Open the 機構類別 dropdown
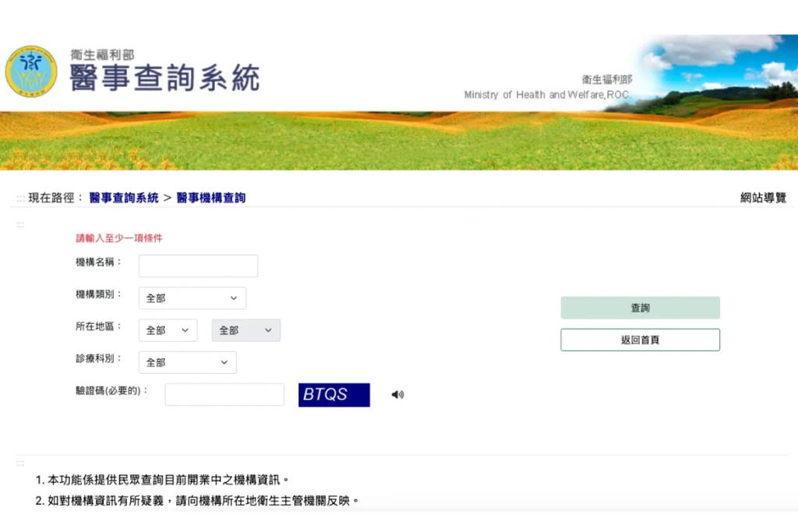Viewport: 798px width, 532px height. [192, 298]
